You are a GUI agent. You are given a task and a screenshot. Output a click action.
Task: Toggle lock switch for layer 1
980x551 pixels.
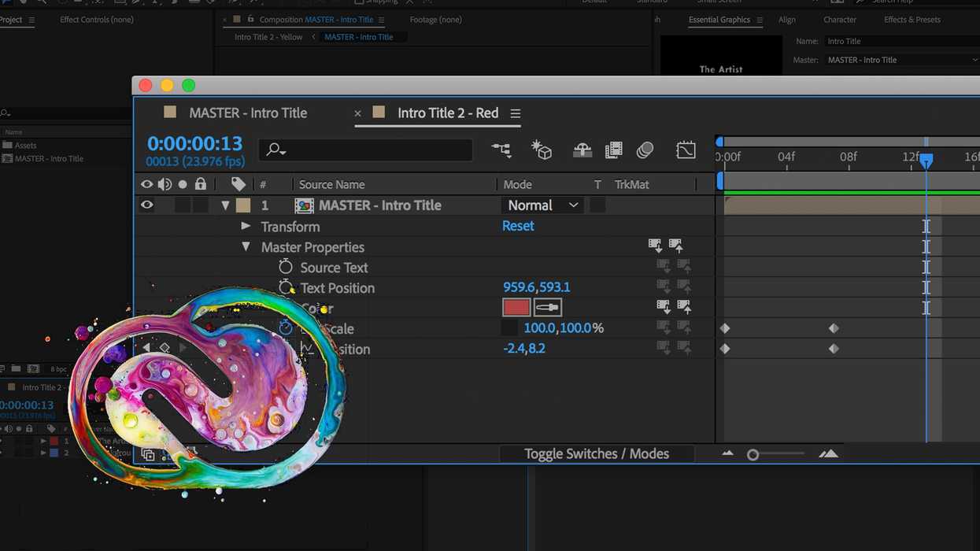[x=201, y=205]
